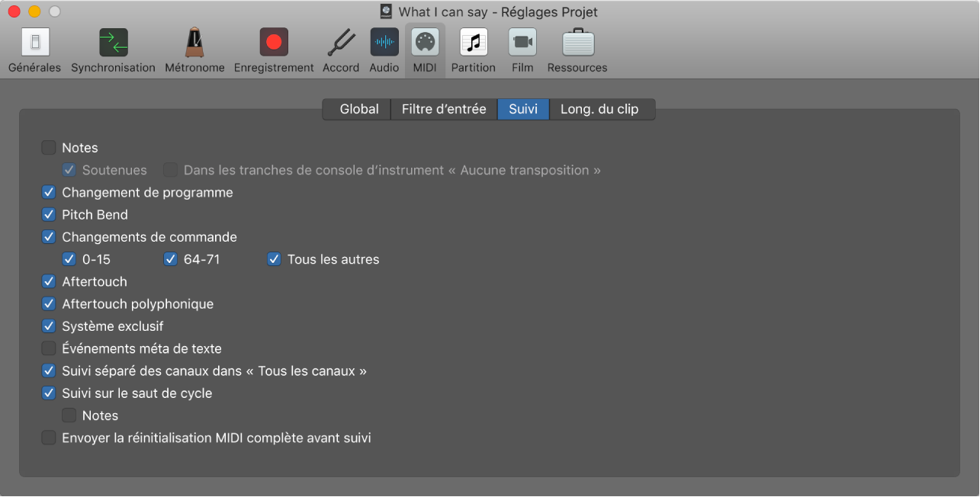Switch to the Global tab

(x=357, y=109)
